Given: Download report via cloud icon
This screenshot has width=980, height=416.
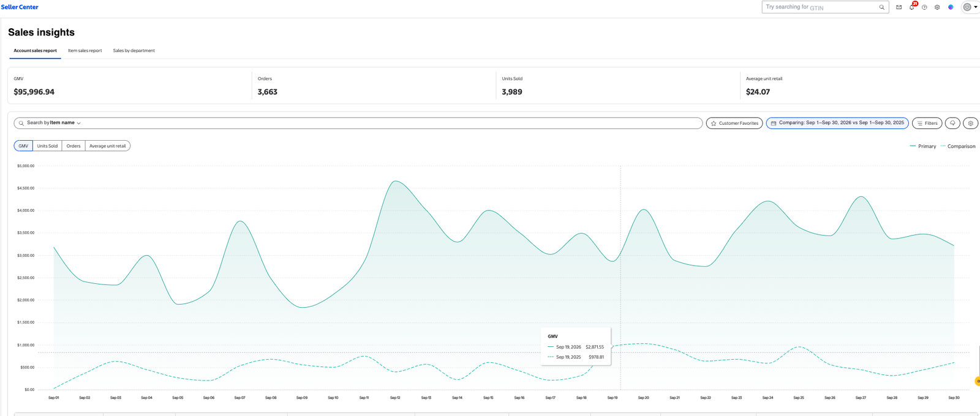Looking at the screenshot, I should click(x=952, y=123).
